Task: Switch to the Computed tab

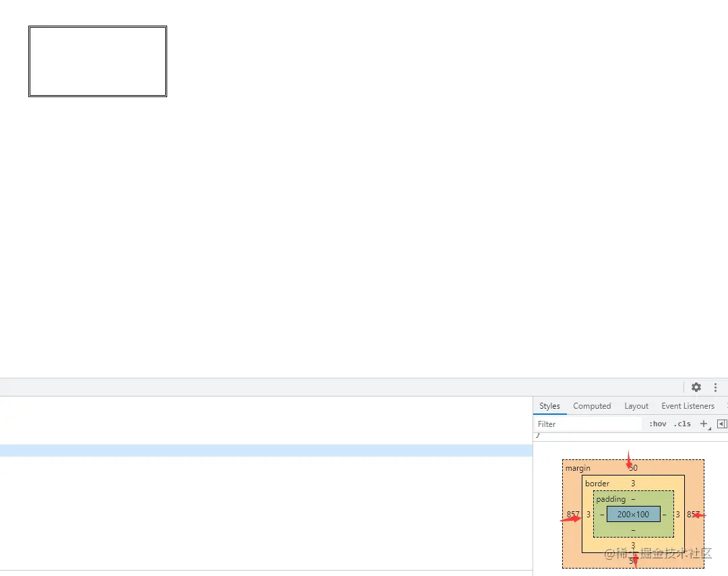Action: tap(592, 405)
